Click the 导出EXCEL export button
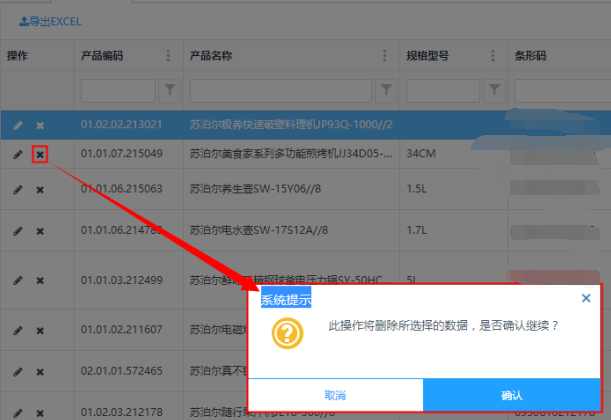Image resolution: width=611 pixels, height=420 pixels. [x=50, y=21]
